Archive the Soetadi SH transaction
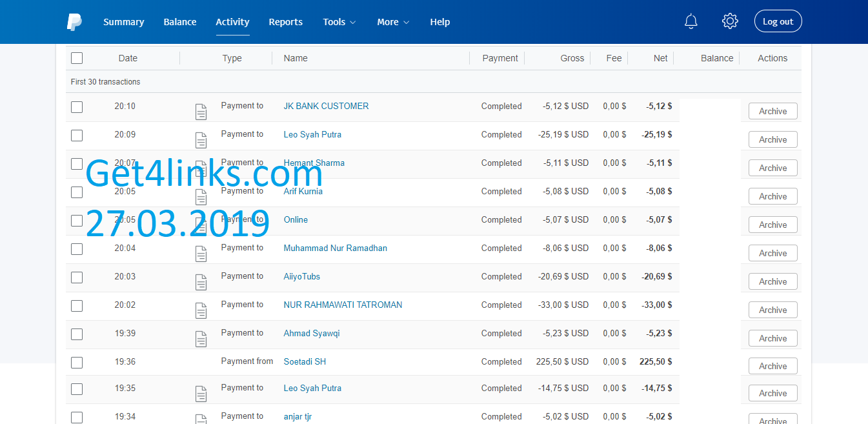The image size is (868, 424). pos(773,367)
